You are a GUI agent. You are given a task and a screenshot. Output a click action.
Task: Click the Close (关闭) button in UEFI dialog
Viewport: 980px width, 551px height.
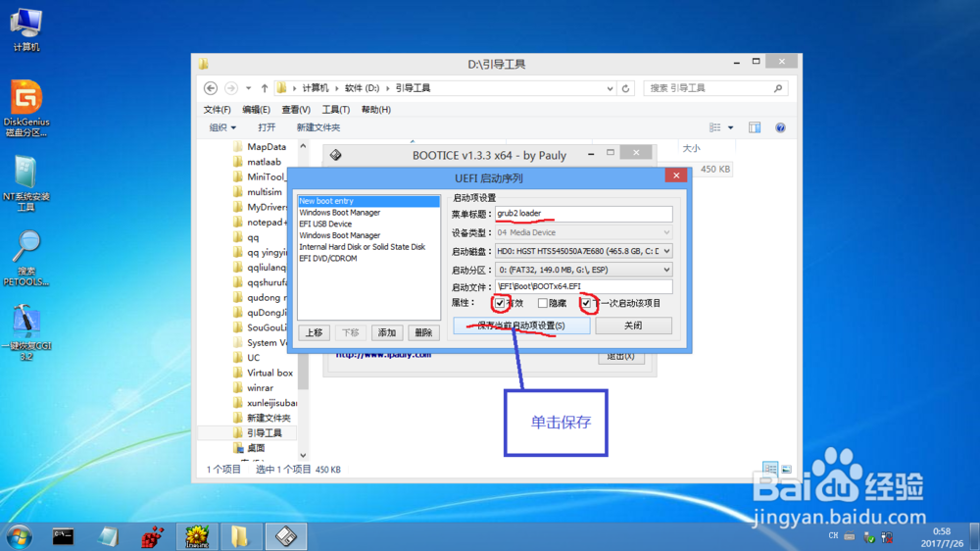(633, 326)
